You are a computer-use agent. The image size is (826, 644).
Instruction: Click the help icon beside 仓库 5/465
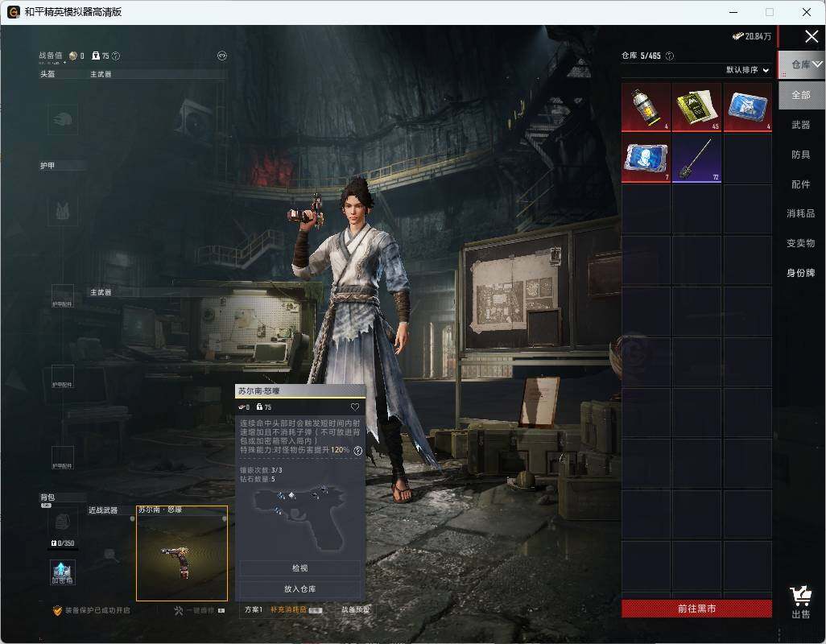tap(670, 56)
